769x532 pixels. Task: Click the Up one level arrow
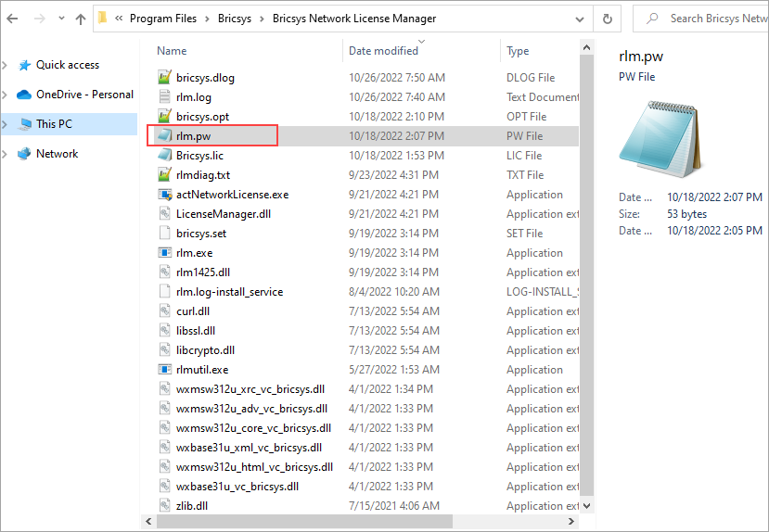(80, 19)
